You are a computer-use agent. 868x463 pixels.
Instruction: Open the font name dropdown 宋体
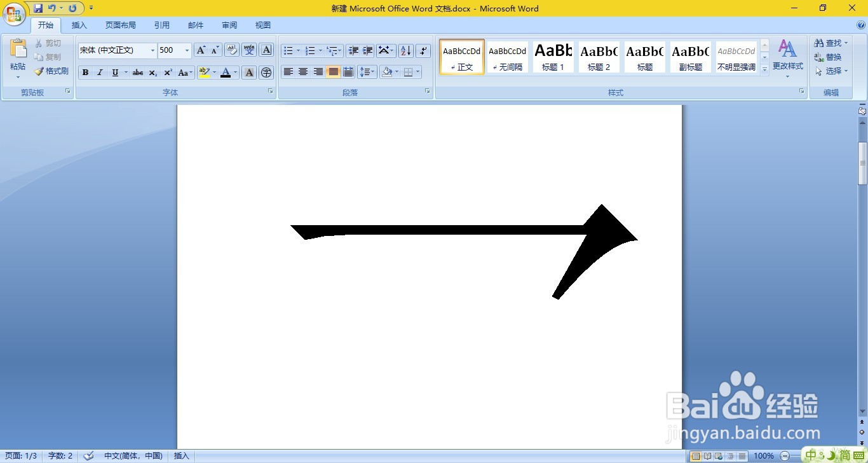click(153, 50)
